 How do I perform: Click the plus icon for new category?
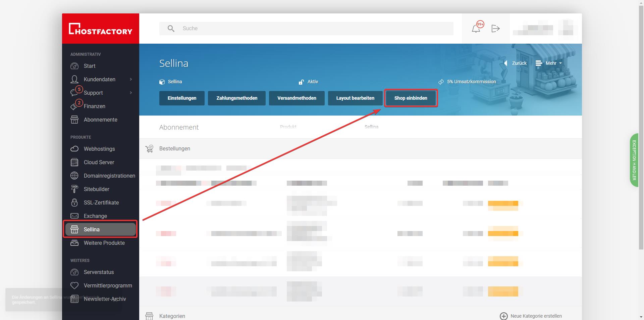coord(504,316)
